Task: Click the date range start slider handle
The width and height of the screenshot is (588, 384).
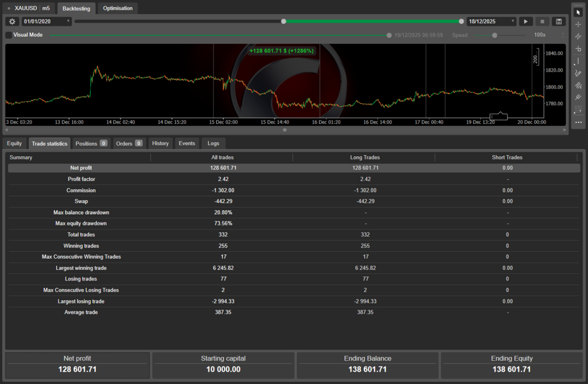Action: coord(284,22)
